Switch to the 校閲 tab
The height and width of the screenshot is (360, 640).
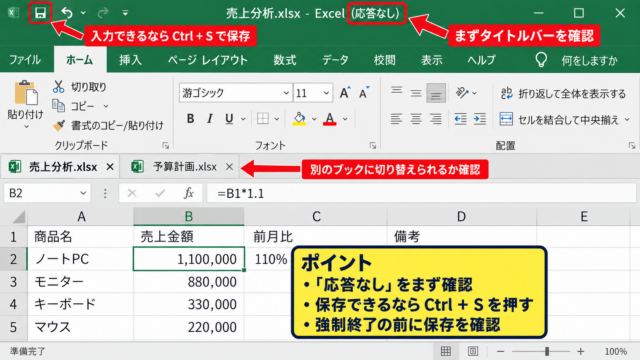tap(384, 60)
